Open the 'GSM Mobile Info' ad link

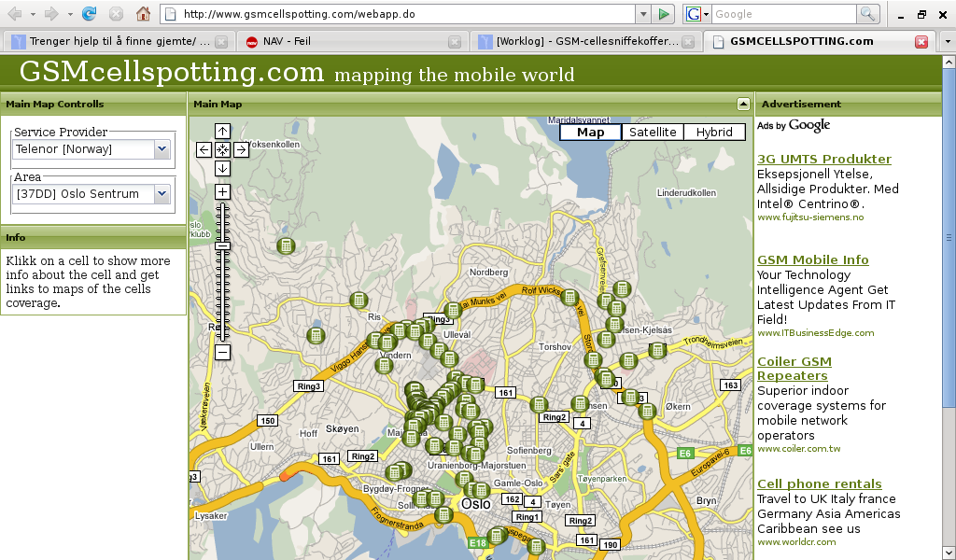(813, 259)
